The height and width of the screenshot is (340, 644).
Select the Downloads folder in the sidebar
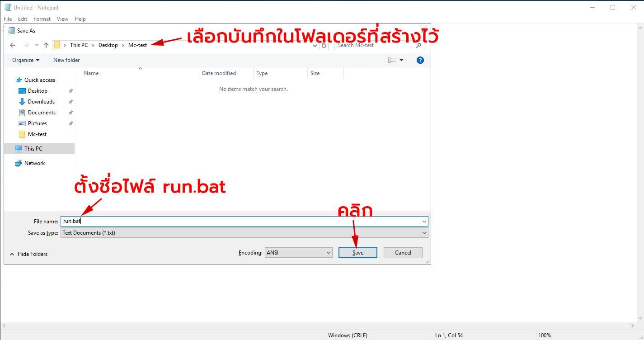(x=41, y=101)
